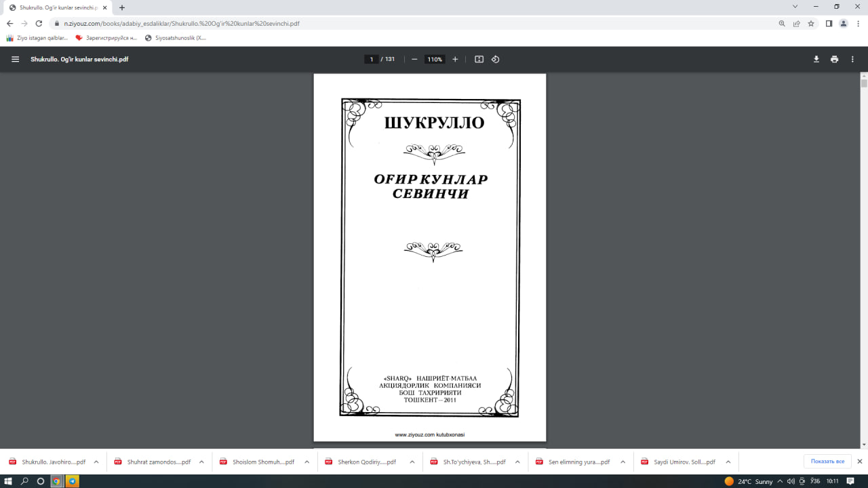Open the PDF more options icon
The width and height of the screenshot is (868, 488).
coord(852,59)
